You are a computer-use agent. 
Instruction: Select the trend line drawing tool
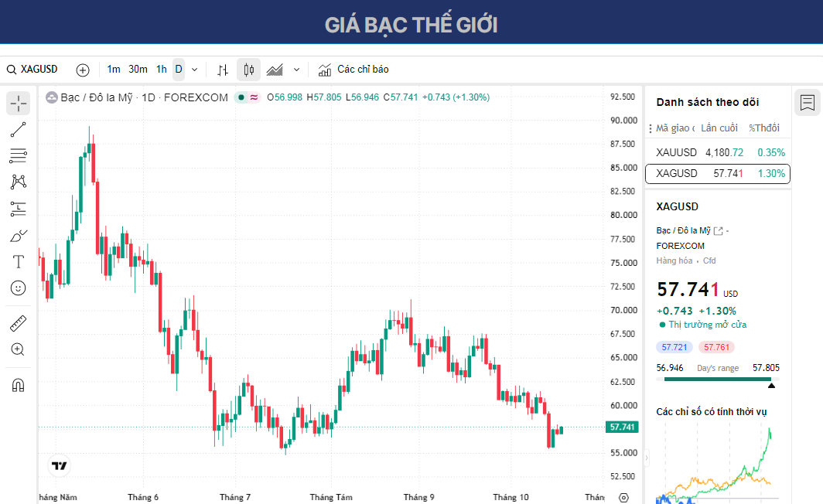(19, 130)
